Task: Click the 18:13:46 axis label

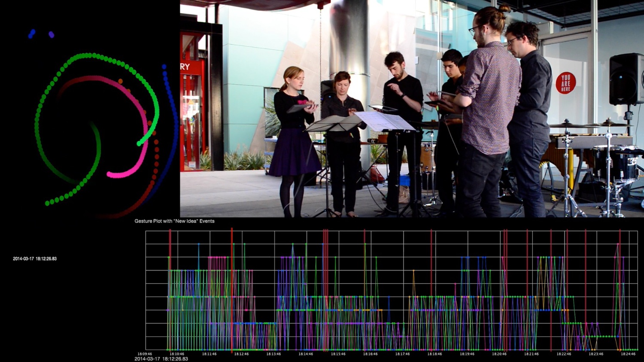Action: (x=273, y=354)
